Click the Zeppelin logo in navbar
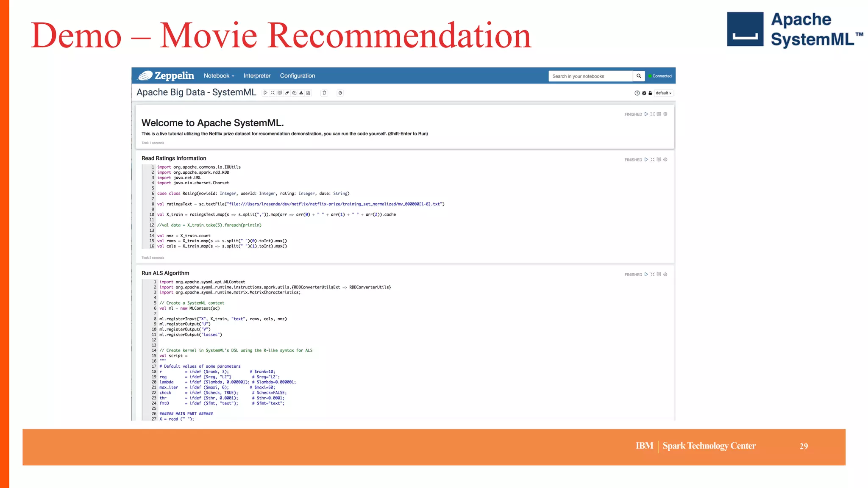The width and height of the screenshot is (868, 488). click(166, 76)
